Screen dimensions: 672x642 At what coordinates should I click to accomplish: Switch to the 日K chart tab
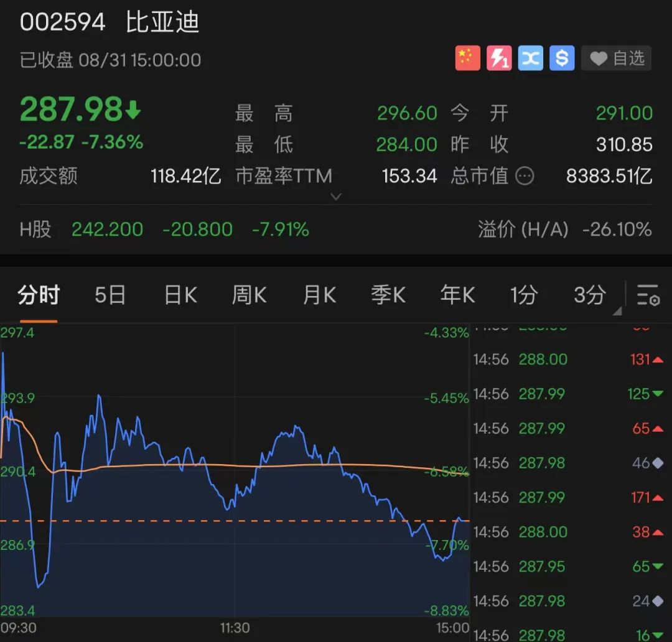click(181, 295)
